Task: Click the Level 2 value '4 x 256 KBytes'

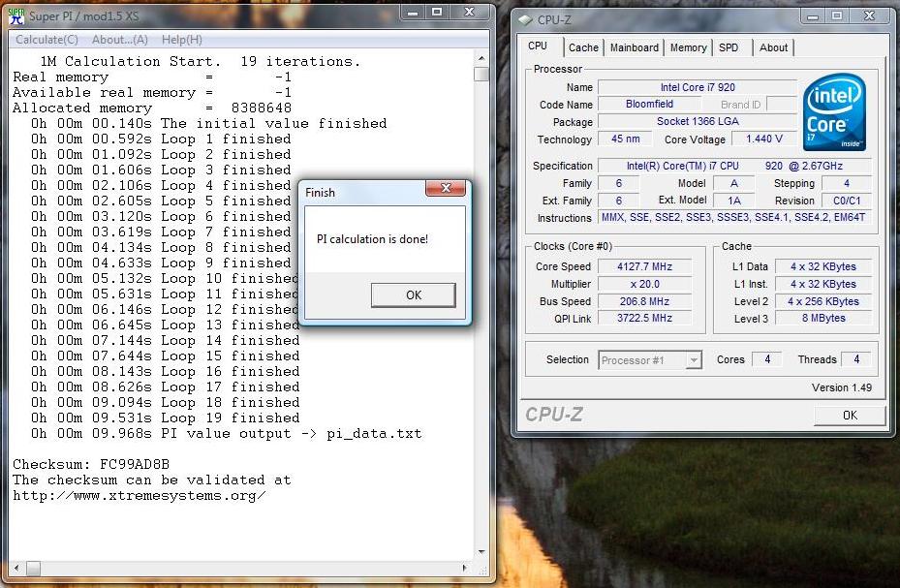Action: point(823,301)
